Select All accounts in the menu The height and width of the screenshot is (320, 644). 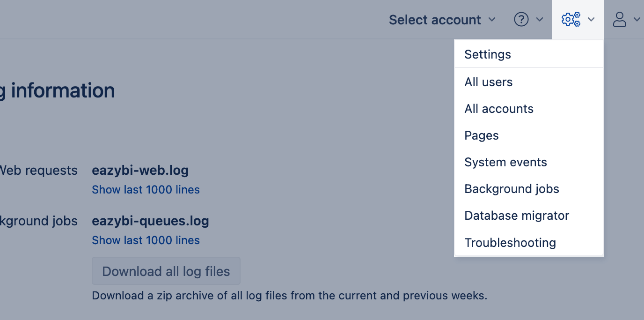point(499,109)
